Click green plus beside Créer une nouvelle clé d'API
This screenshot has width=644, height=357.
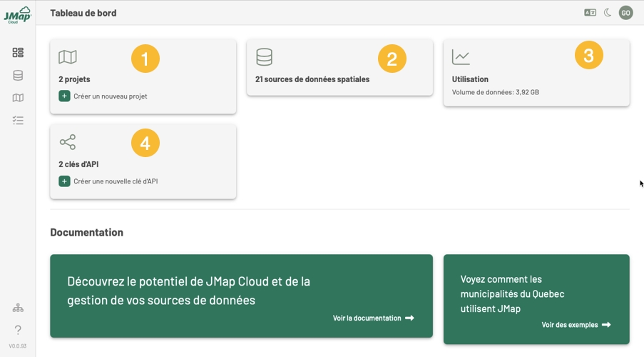tap(64, 181)
